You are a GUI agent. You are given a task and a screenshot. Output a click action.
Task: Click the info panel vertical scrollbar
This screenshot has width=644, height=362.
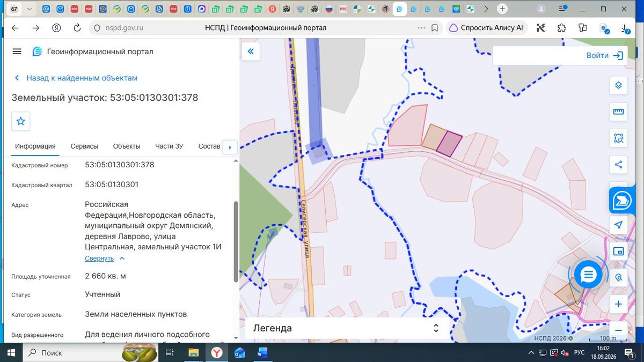(x=236, y=241)
